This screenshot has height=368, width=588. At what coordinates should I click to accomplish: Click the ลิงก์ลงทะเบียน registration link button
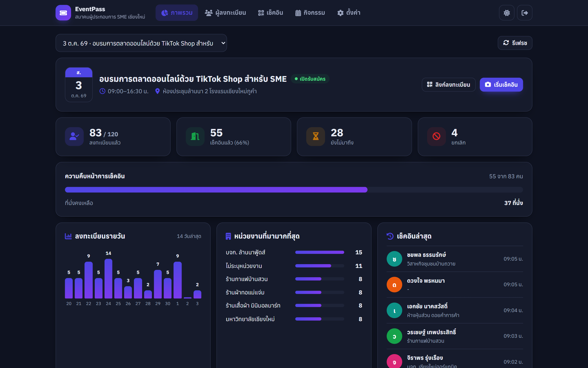pyautogui.click(x=448, y=85)
